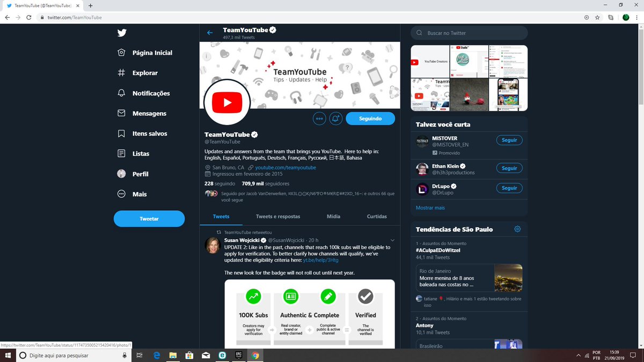Bookmark this page with star icon
This screenshot has width=644, height=362.
[597, 17]
